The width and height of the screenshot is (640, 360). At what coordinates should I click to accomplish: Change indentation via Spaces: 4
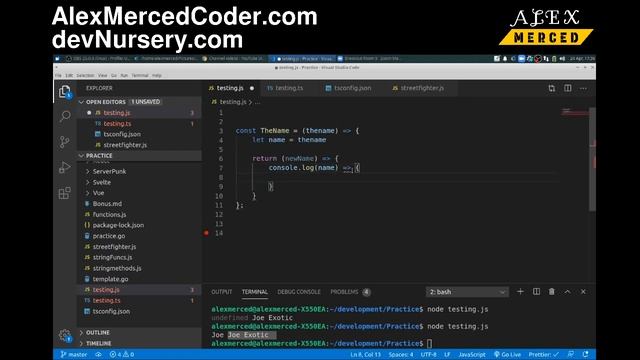tap(401, 354)
